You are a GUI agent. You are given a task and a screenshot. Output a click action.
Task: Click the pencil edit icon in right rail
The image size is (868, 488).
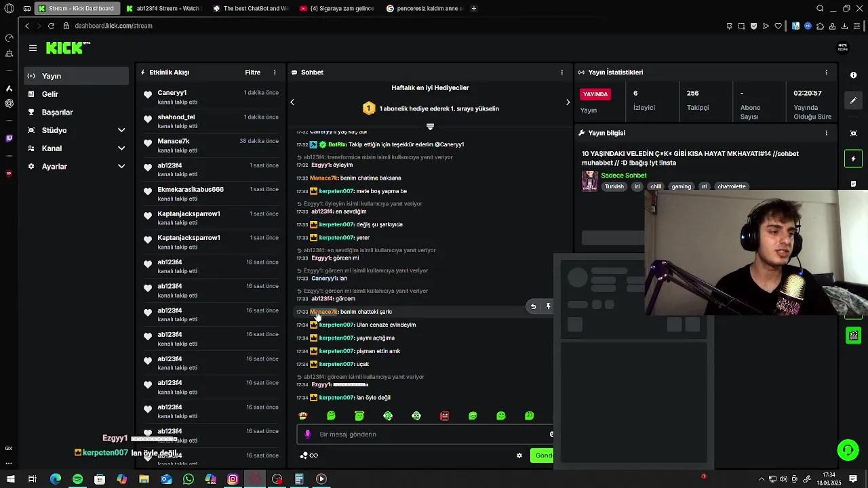(854, 100)
